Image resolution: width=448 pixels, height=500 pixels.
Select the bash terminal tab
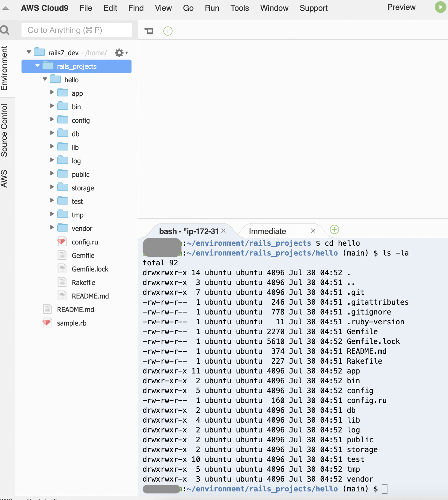[x=189, y=231]
